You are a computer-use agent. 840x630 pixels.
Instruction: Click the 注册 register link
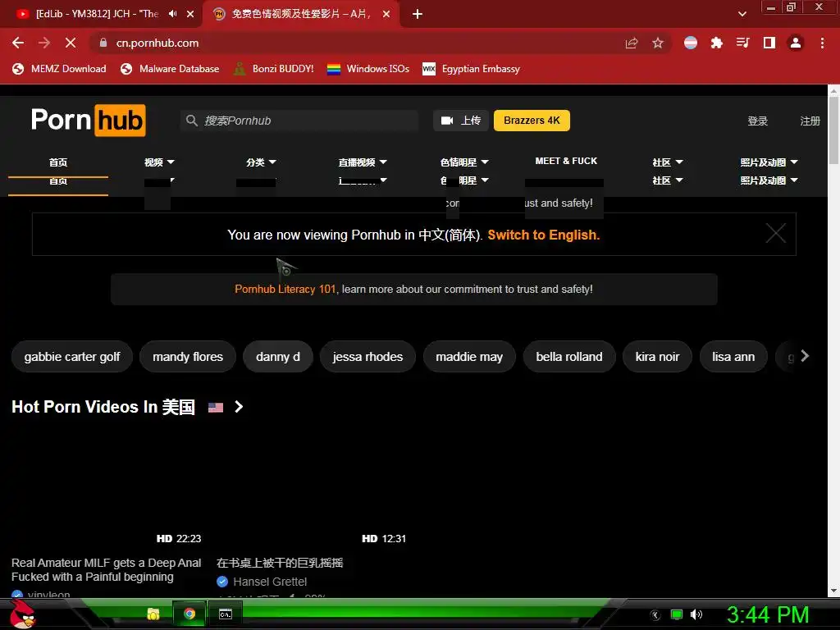[810, 121]
